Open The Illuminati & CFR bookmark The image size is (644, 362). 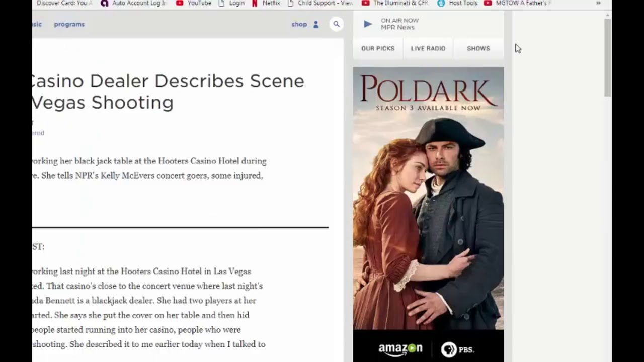tap(395, 3)
